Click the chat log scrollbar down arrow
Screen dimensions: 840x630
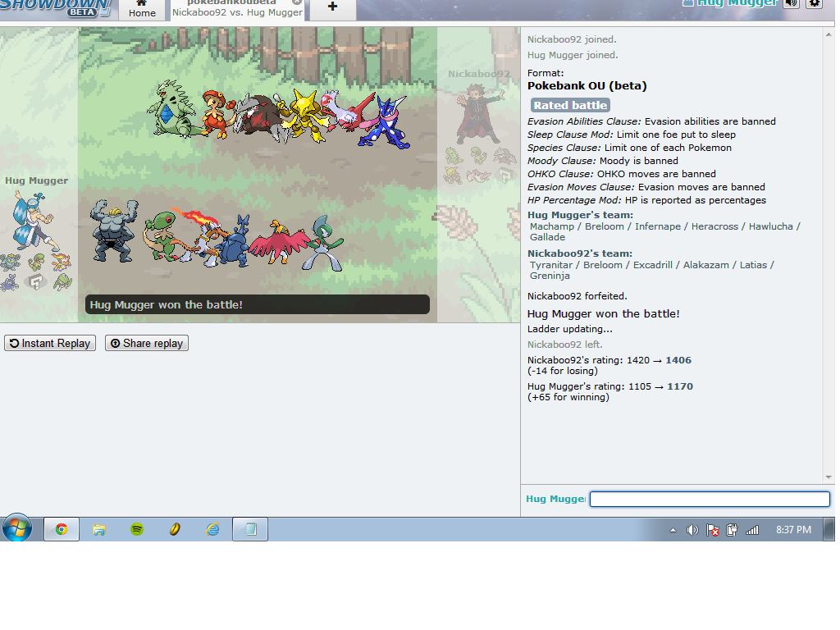[x=829, y=477]
